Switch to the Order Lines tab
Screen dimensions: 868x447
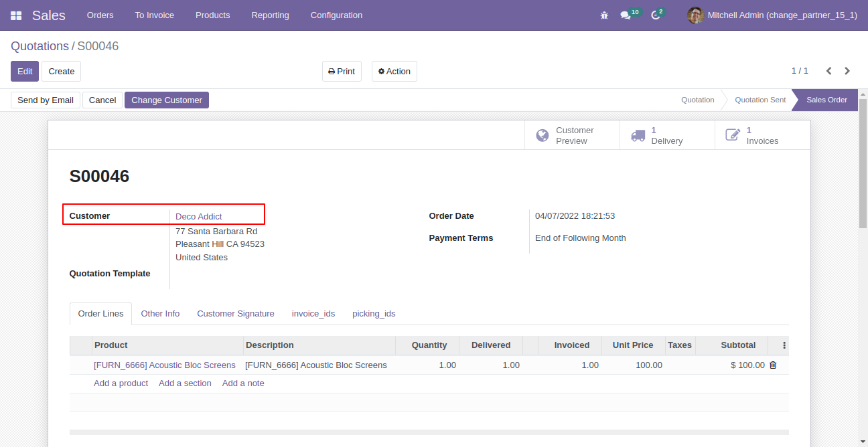point(100,314)
